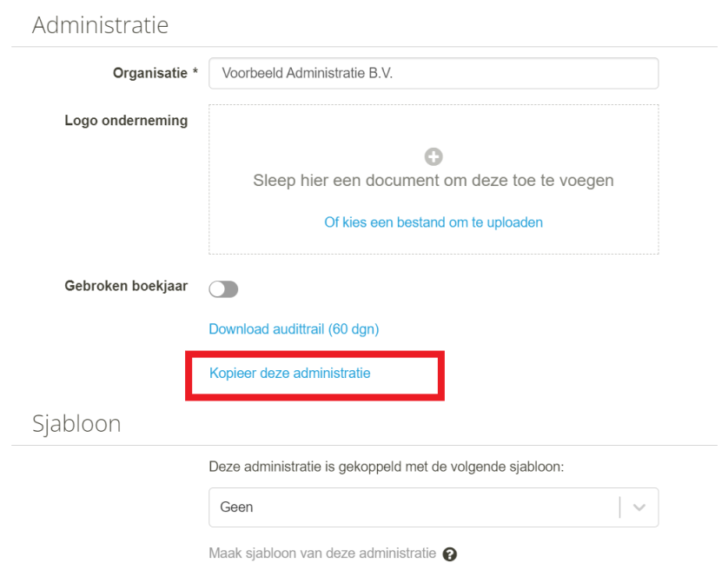Screen dimensions: 728x570
Task: Click the Organisatie field label
Action: tap(150, 73)
